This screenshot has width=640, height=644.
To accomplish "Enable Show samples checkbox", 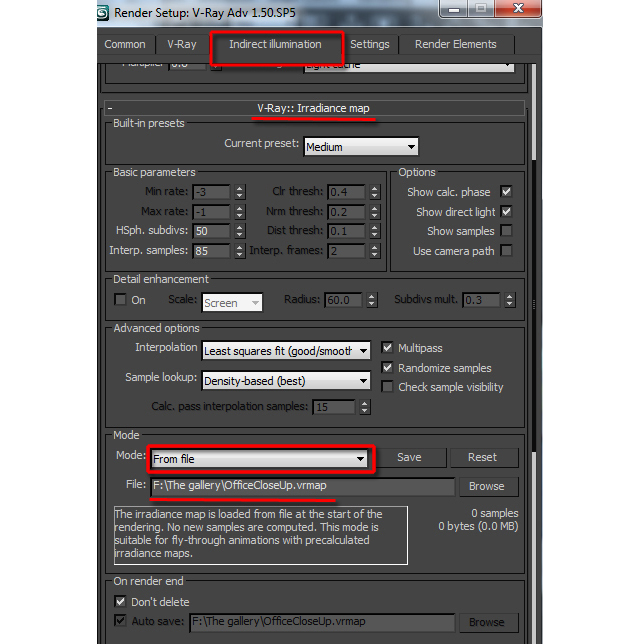I will coord(506,230).
